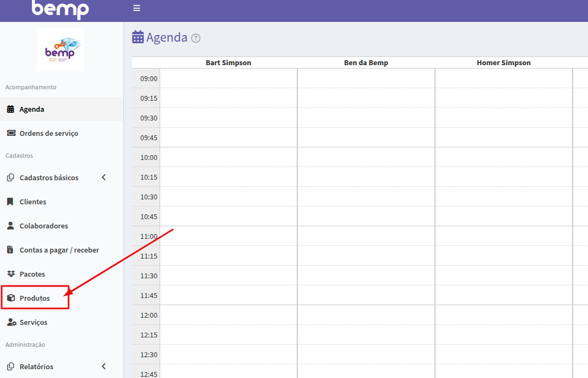
Task: Click the Serviços user-gear icon
Action: point(12,322)
